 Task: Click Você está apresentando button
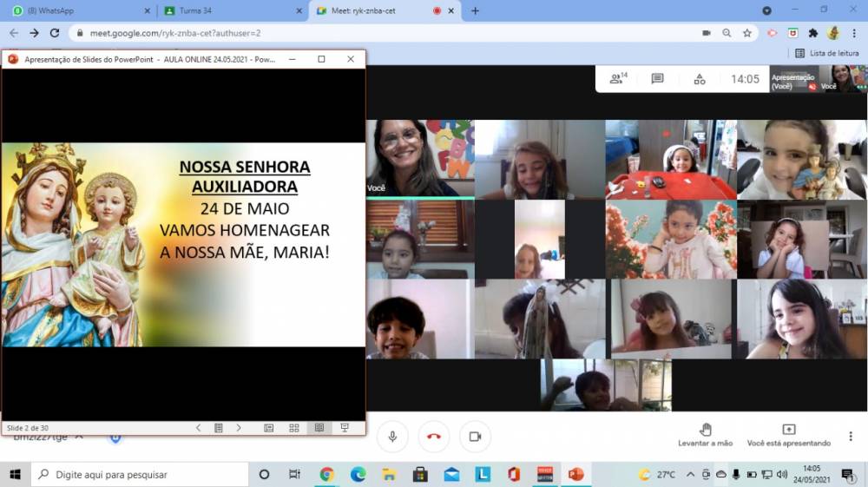[x=788, y=435]
